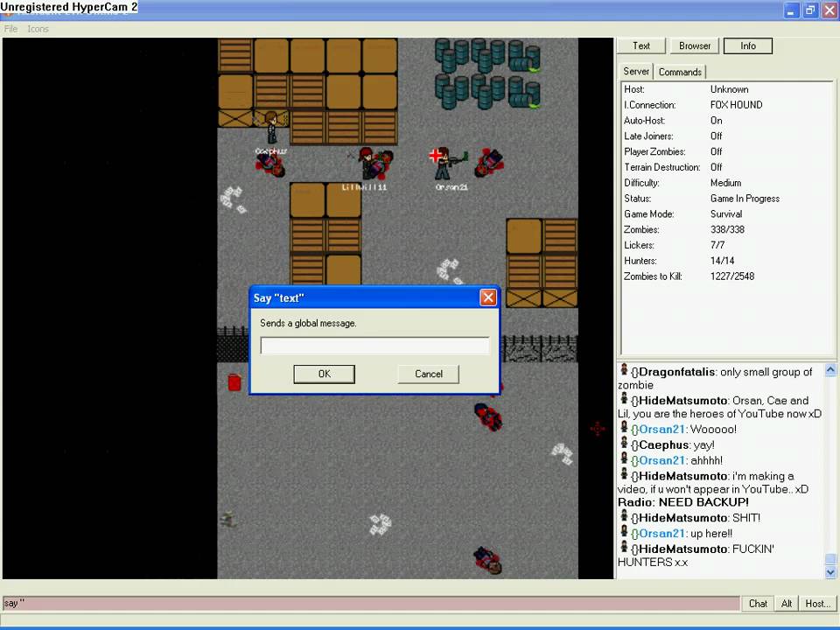Select 'Status:' Game In Progress value
This screenshot has height=630, width=840.
coord(745,199)
